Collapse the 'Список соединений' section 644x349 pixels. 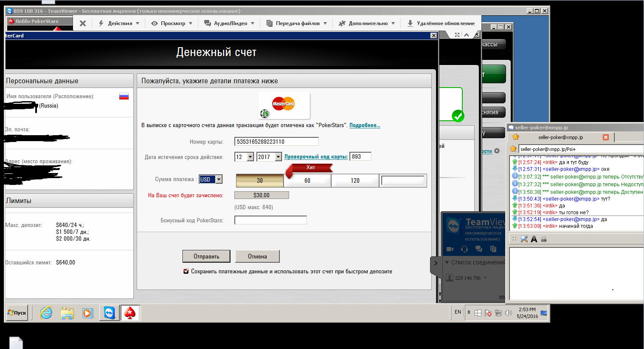coord(447,262)
